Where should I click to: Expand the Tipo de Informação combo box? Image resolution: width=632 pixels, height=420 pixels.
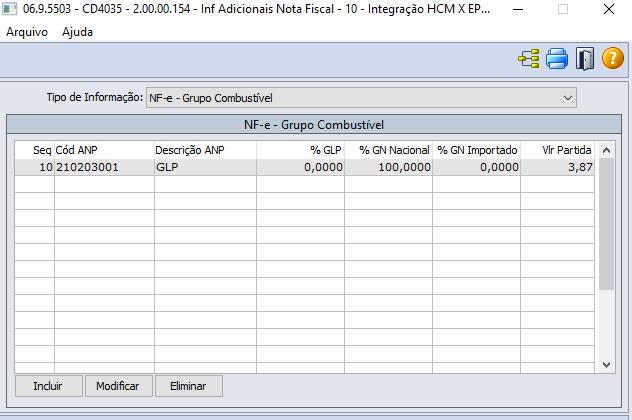tap(361, 98)
